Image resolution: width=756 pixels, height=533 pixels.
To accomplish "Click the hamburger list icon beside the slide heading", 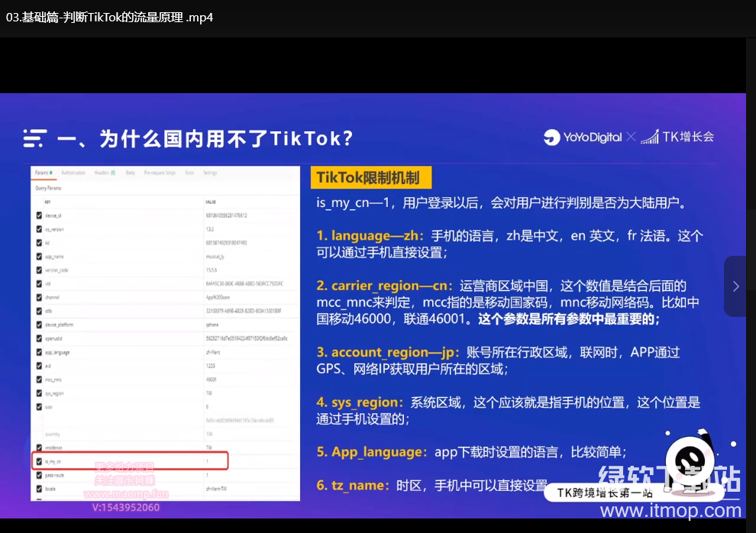I will coord(35,137).
